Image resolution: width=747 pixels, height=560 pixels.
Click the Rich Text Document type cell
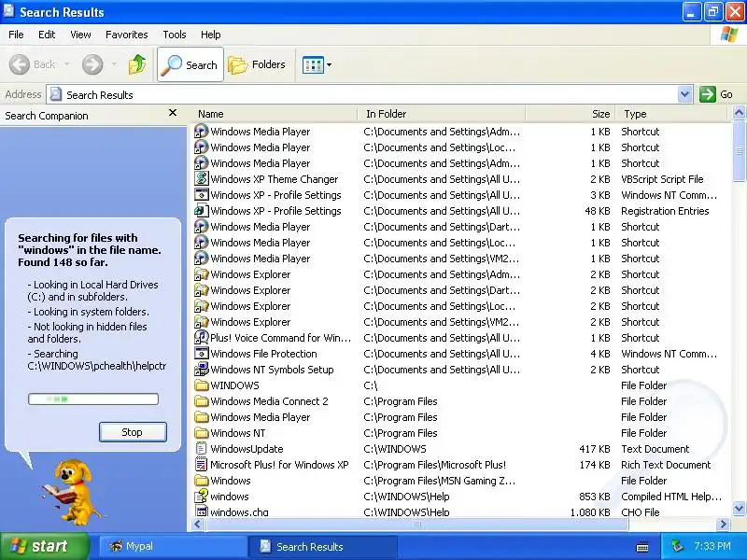[666, 465]
